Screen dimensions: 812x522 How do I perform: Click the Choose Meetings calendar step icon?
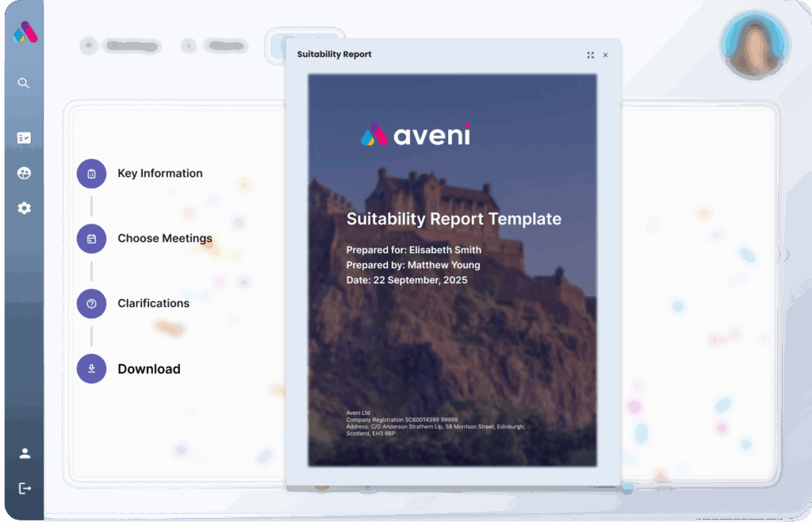(92, 239)
